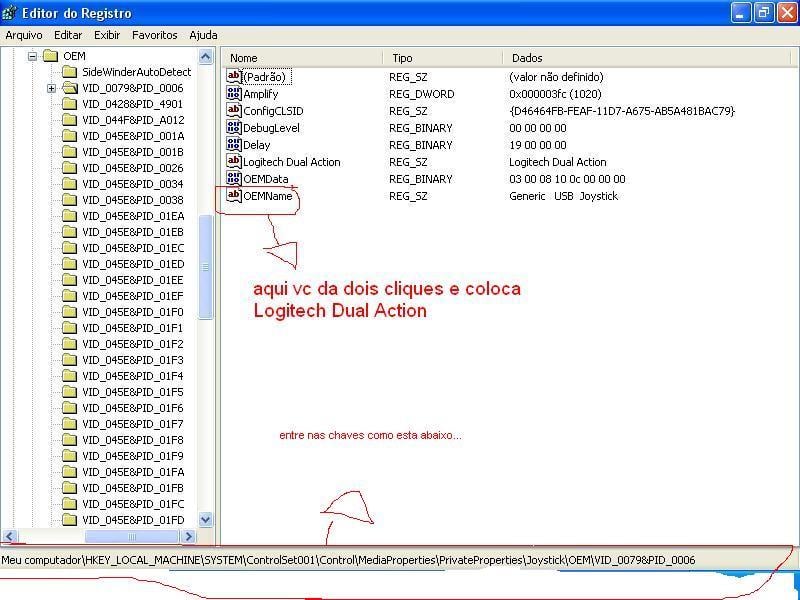This screenshot has width=800, height=600.
Task: Click the Delay binary value icon
Action: 234,144
